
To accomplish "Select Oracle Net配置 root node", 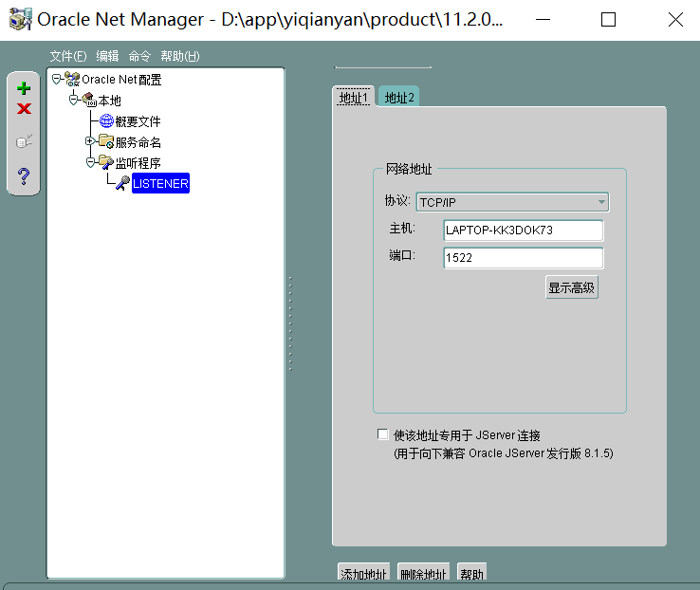I will point(121,80).
